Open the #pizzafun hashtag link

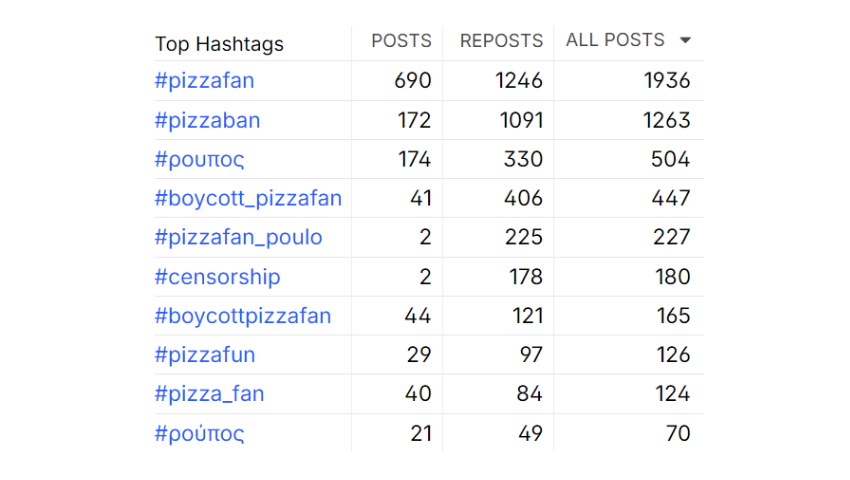(205, 355)
